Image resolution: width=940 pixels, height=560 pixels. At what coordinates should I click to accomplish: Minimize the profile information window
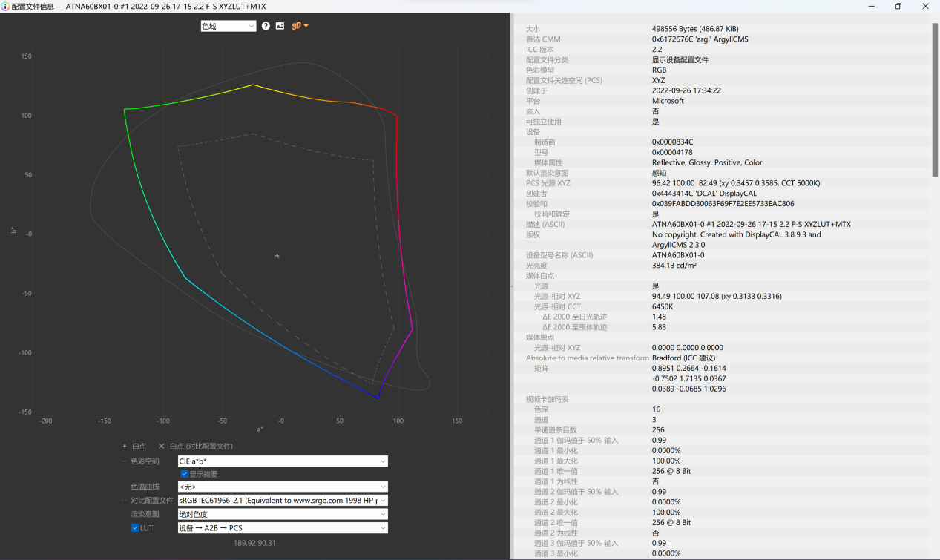871,6
